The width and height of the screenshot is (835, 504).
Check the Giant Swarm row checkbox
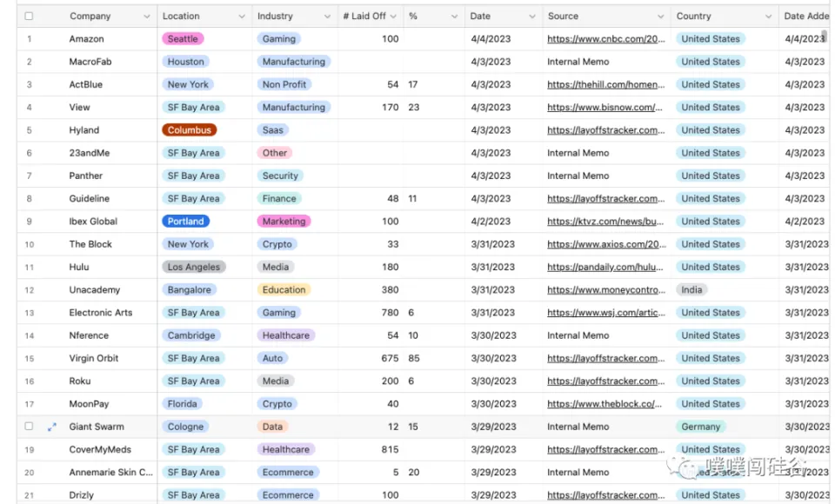point(29,427)
